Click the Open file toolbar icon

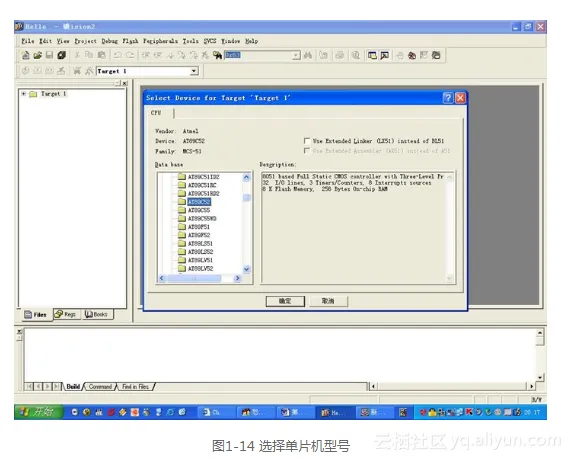click(x=37, y=55)
